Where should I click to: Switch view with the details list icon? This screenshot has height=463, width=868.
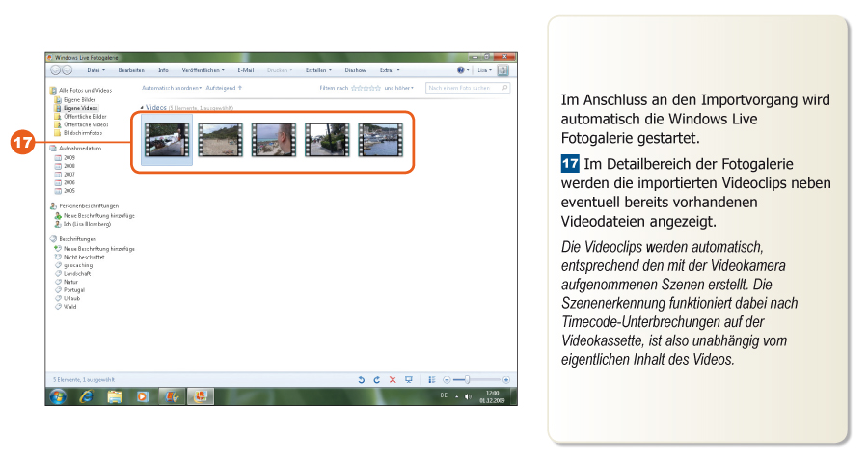(432, 380)
